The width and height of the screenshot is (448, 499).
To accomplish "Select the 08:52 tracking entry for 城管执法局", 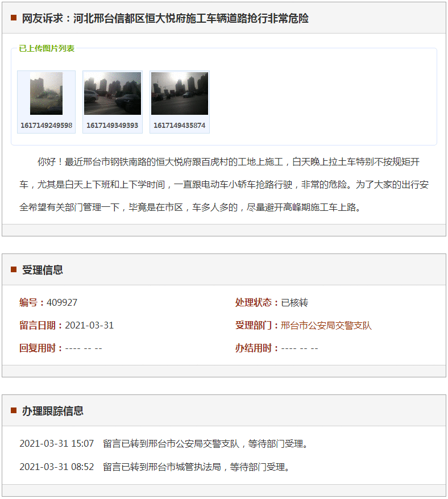I will tap(155, 467).
